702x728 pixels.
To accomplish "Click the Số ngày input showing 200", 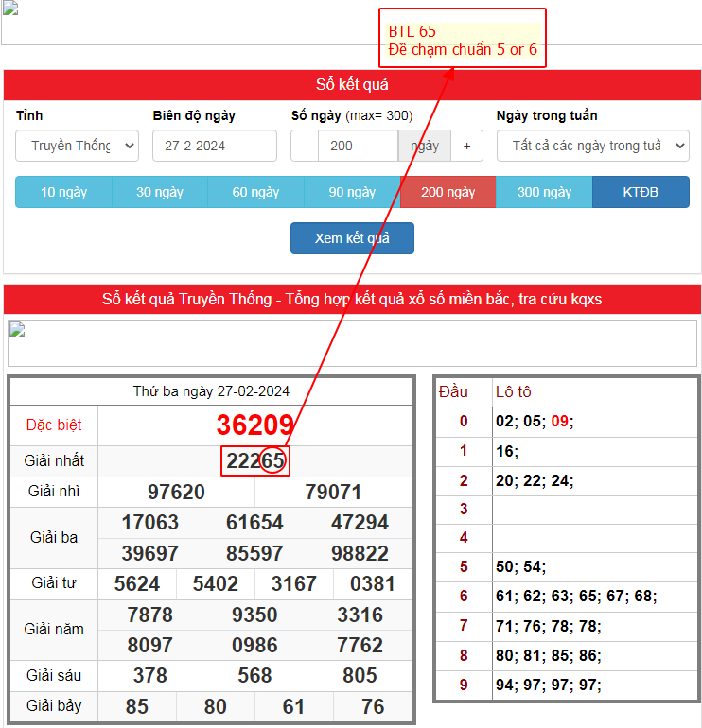I will coord(358,146).
